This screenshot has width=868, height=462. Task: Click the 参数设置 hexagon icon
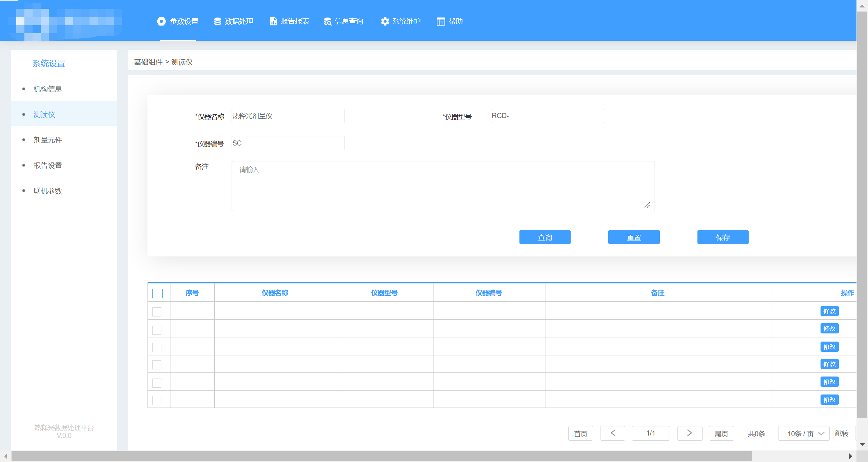pos(161,21)
